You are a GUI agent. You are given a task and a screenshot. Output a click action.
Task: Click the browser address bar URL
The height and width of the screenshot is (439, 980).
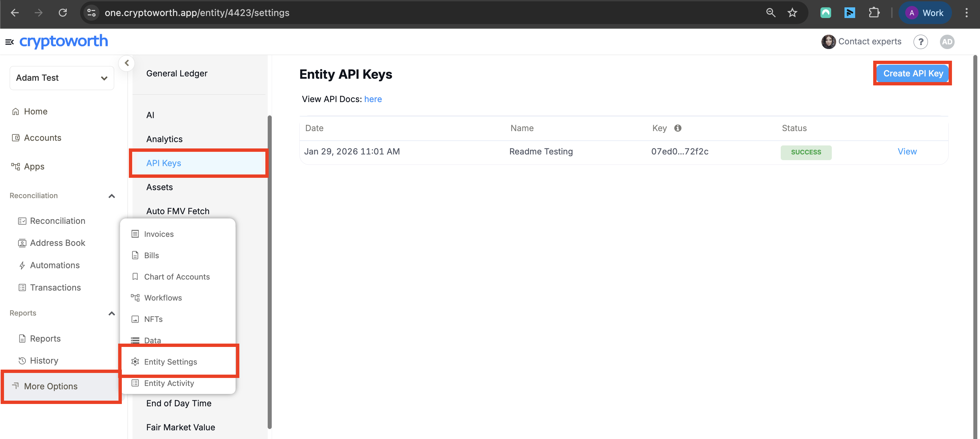(197, 13)
